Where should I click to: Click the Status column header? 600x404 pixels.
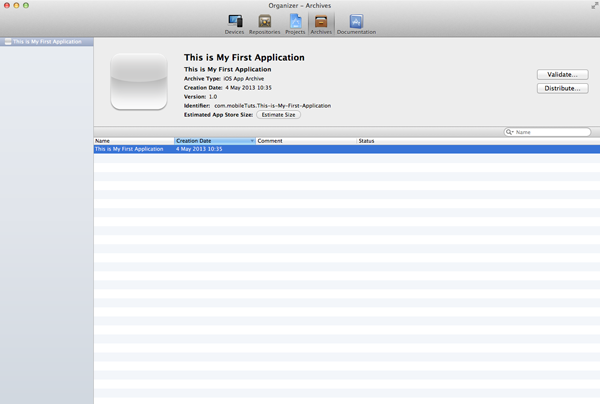coord(420,141)
